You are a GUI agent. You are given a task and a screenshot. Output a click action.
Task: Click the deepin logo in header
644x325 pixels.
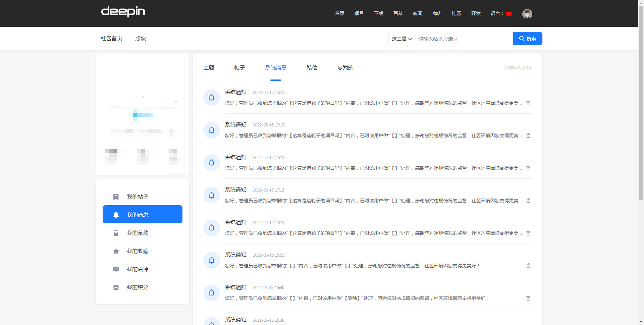point(123,12)
